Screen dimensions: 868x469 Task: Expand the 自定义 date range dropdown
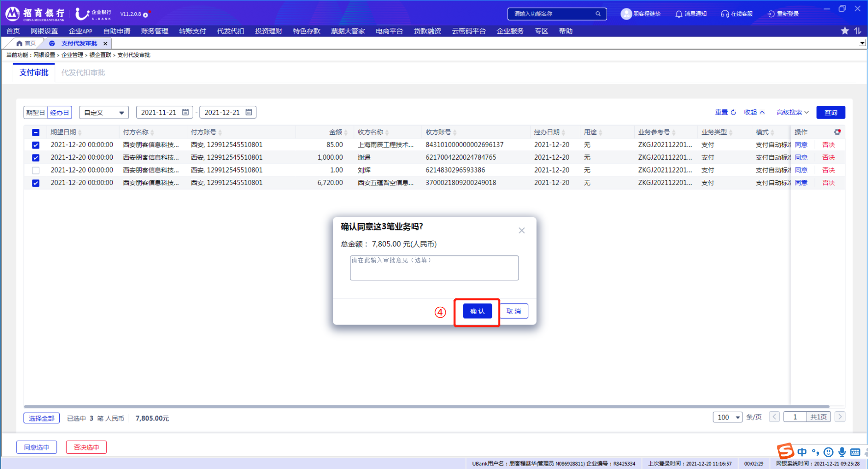tap(104, 113)
